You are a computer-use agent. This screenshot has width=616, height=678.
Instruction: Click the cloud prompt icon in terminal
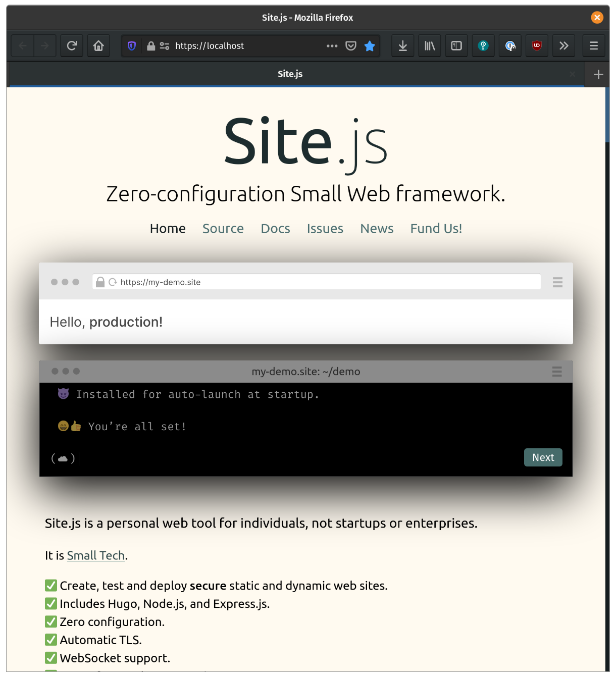tap(63, 458)
